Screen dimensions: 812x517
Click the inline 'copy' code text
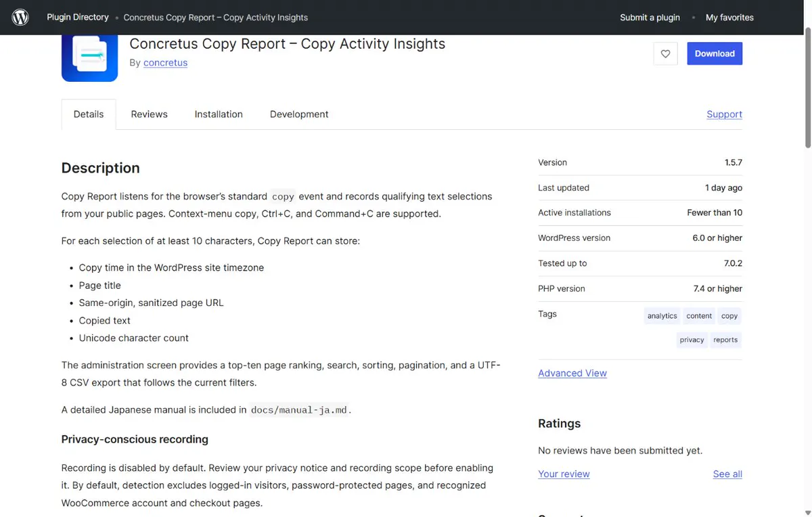(283, 197)
